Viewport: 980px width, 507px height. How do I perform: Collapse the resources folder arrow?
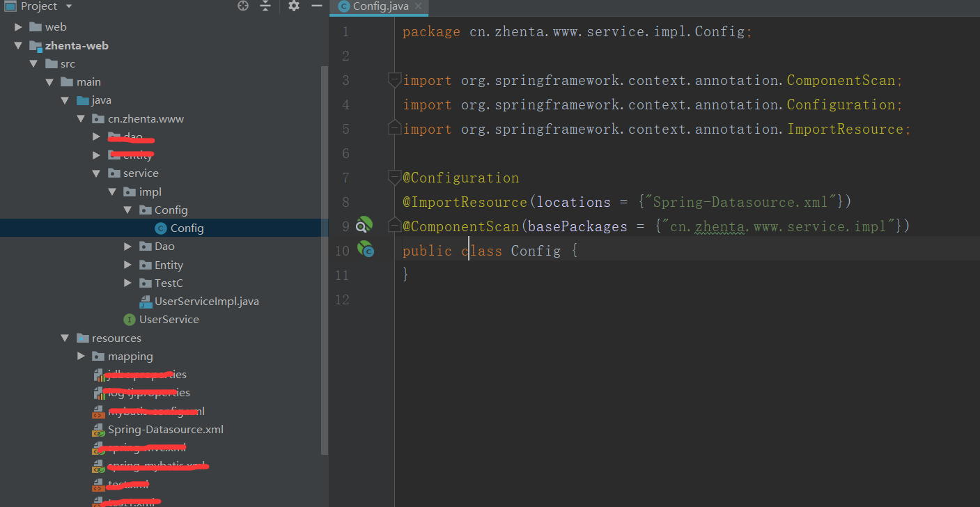point(65,338)
